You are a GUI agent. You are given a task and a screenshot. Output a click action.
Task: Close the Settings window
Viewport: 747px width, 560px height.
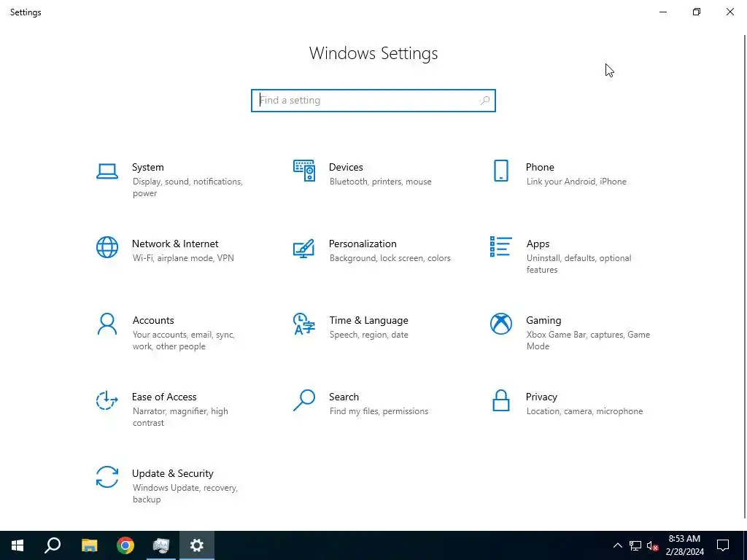tap(729, 12)
